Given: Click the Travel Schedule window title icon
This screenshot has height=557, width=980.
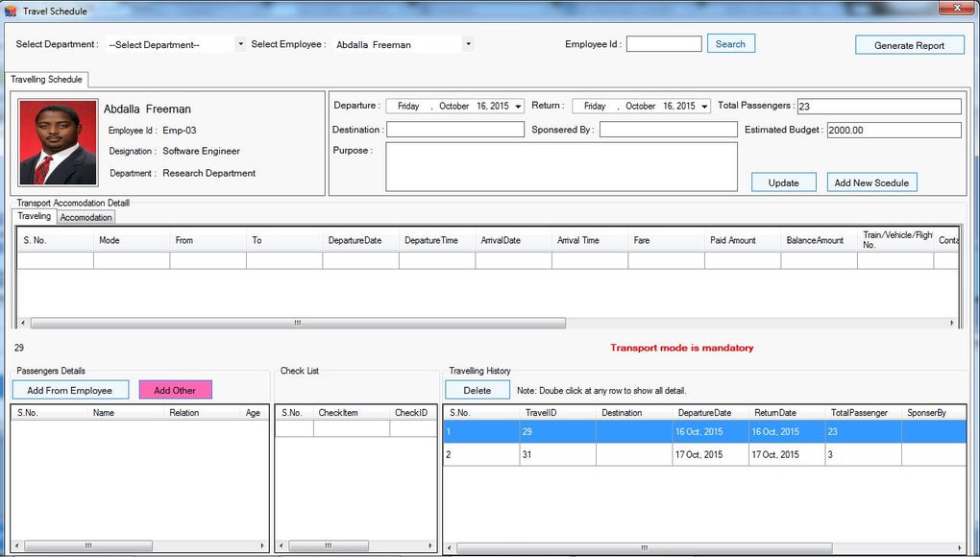Looking at the screenshot, I should click(10, 11).
